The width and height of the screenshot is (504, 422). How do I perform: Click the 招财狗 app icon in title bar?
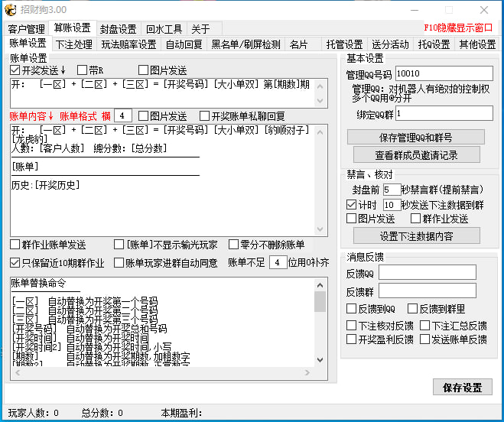coord(10,9)
